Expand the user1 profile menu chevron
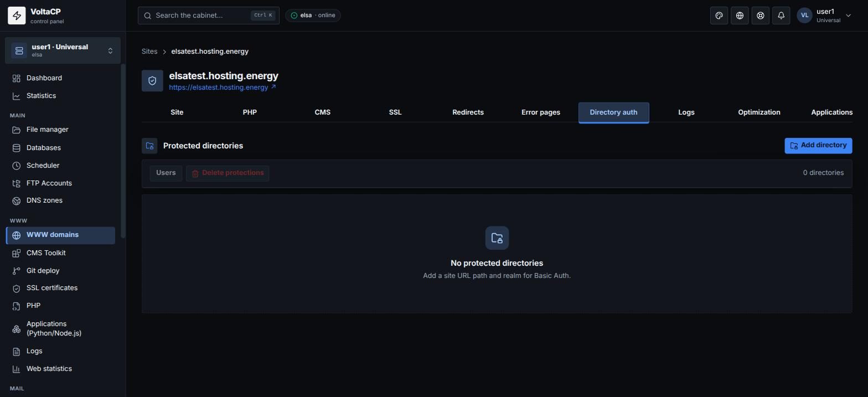The width and height of the screenshot is (868, 397). tap(849, 16)
